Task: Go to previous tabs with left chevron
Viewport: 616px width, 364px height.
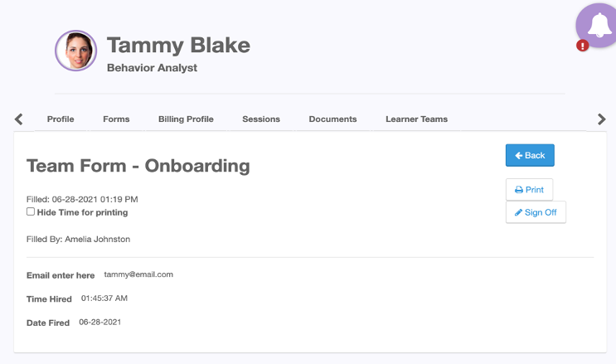Action: 18,119
